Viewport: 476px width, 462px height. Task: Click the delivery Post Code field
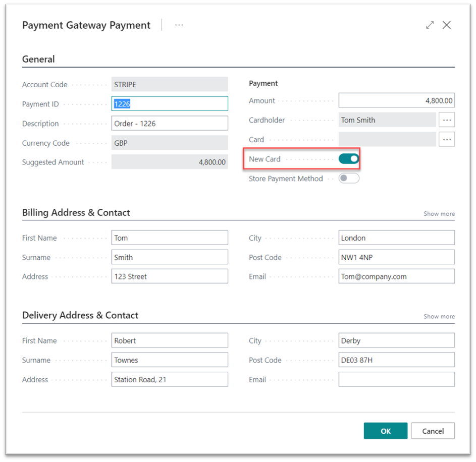(x=396, y=360)
